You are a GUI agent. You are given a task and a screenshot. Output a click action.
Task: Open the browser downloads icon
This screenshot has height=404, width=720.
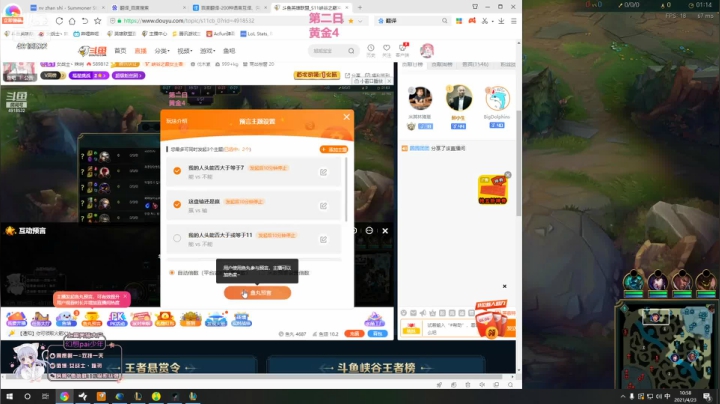click(501, 21)
